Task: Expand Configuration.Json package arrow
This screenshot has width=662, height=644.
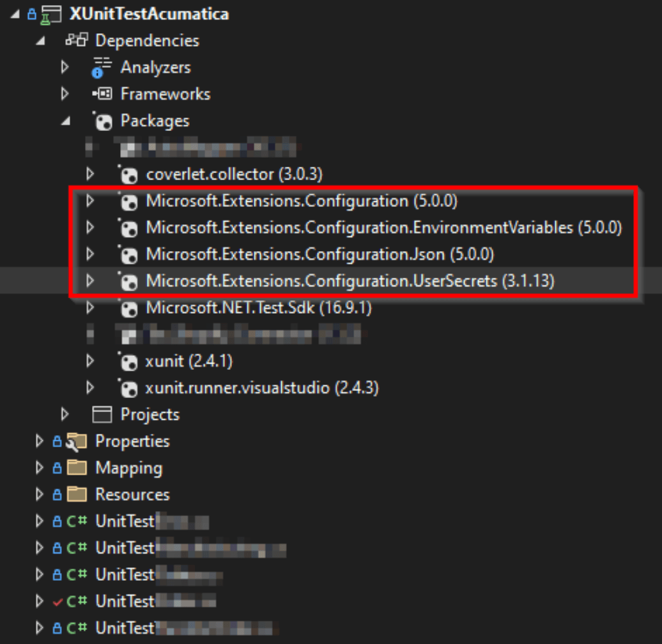Action: pos(90,254)
